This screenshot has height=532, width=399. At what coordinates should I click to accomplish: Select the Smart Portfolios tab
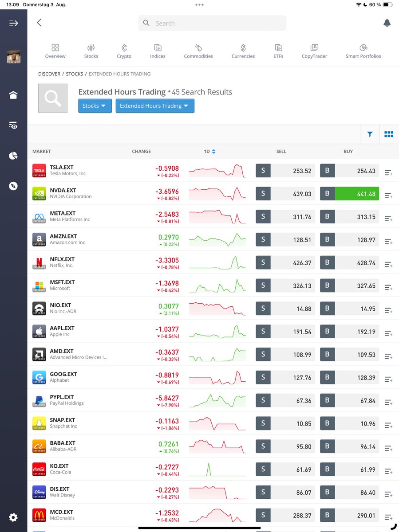point(363,51)
